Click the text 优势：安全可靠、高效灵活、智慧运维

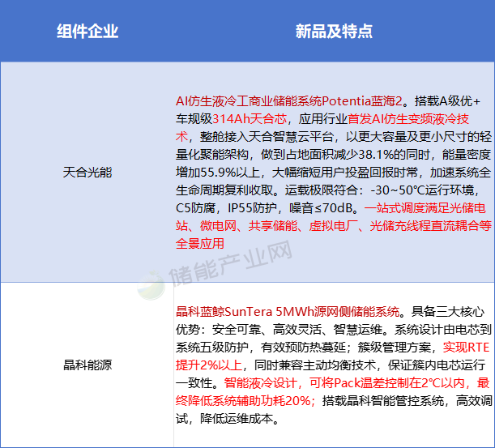[x=279, y=330]
